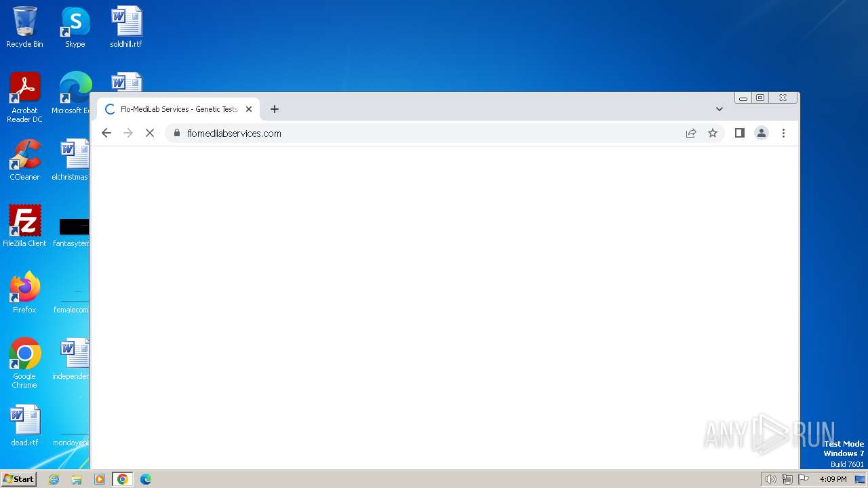Launch Acrobat Reader DC shortcut
The width and height of the screenshot is (868, 488).
click(24, 98)
